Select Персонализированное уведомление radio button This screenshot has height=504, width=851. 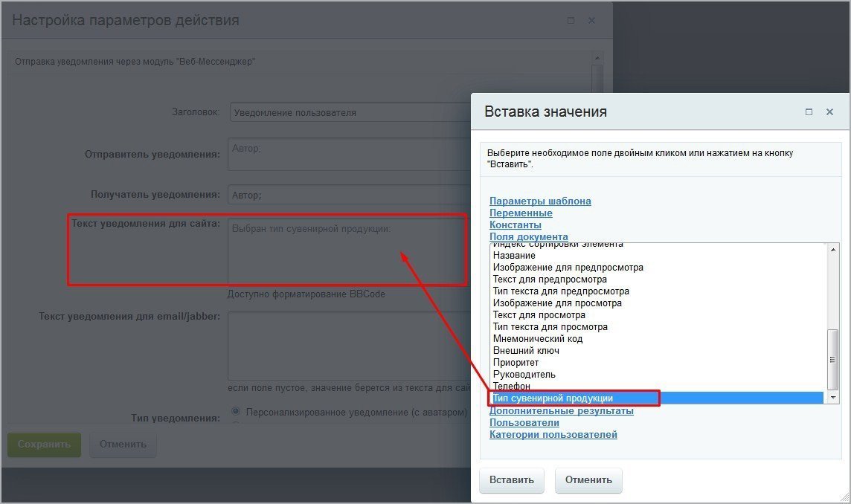(x=237, y=411)
